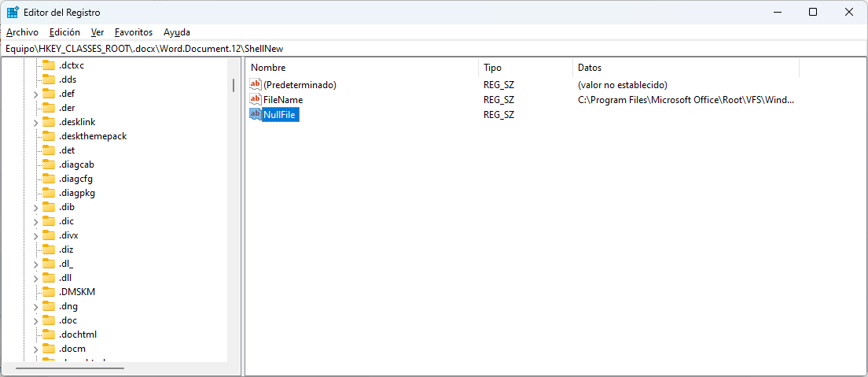Expand the .def tree node

(35, 94)
